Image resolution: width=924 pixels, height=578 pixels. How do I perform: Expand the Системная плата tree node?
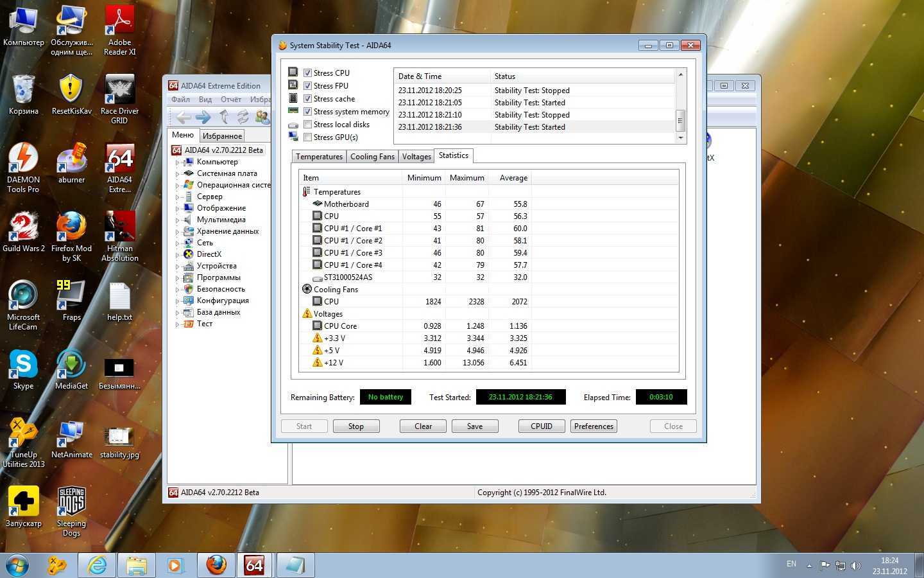click(x=178, y=174)
